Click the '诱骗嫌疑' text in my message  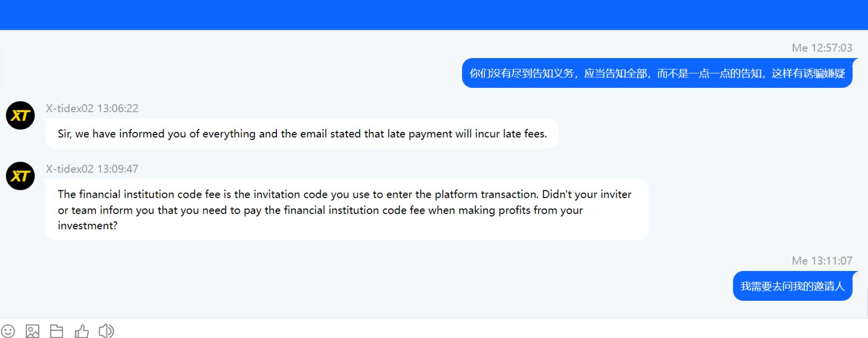[825, 73]
